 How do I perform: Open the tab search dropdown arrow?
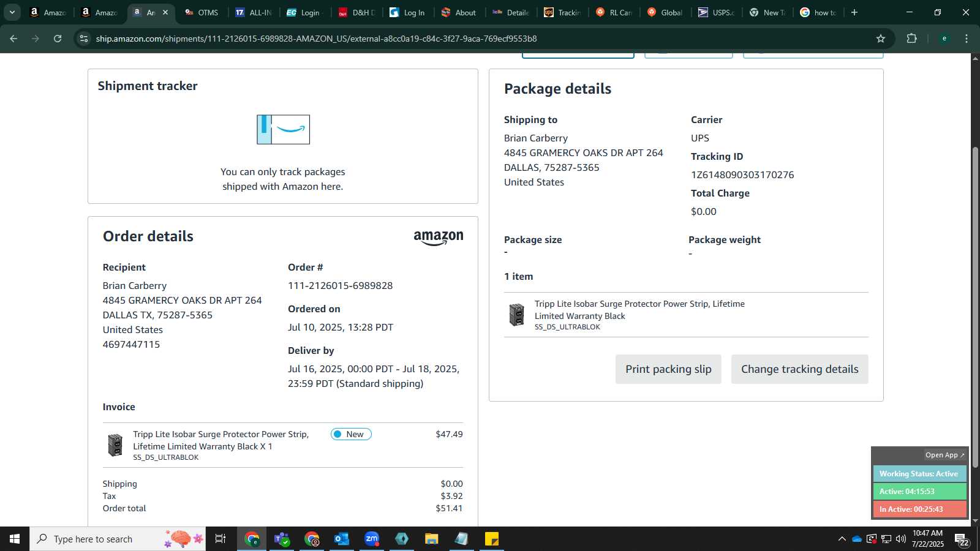click(x=12, y=12)
